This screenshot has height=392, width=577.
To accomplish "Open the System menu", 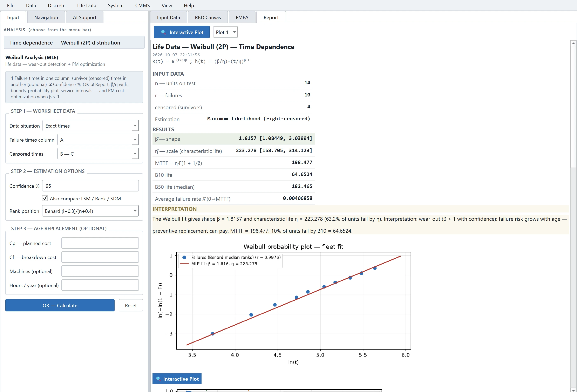I will tap(115, 6).
